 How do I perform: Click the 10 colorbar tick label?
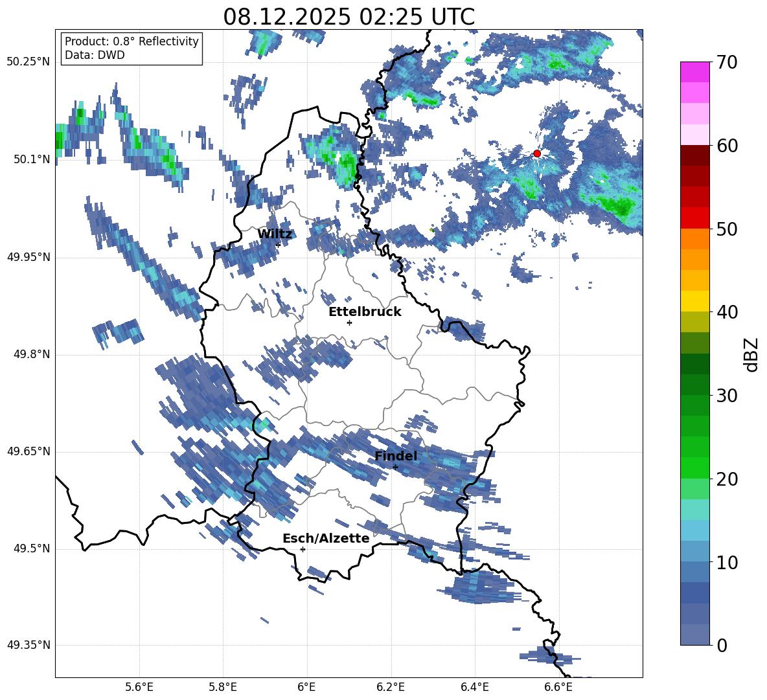[727, 562]
